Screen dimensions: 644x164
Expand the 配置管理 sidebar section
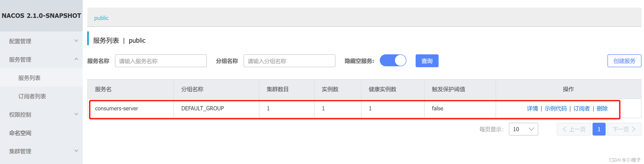pos(41,41)
